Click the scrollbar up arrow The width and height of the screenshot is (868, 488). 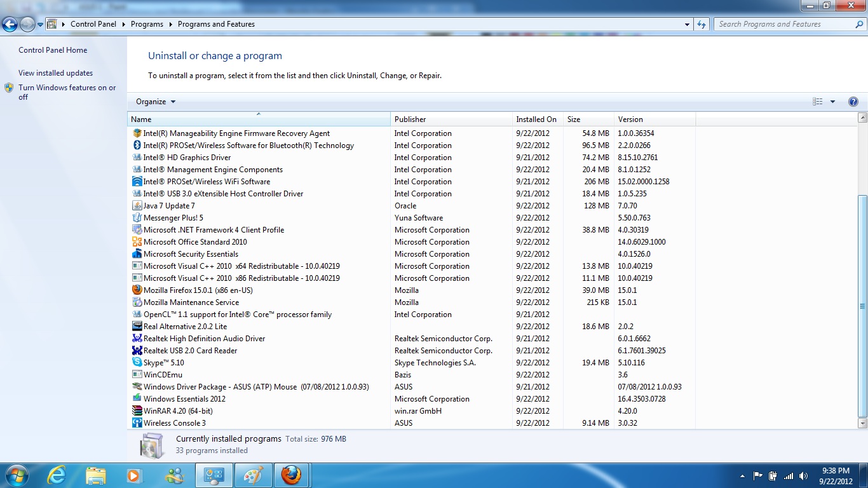click(862, 118)
